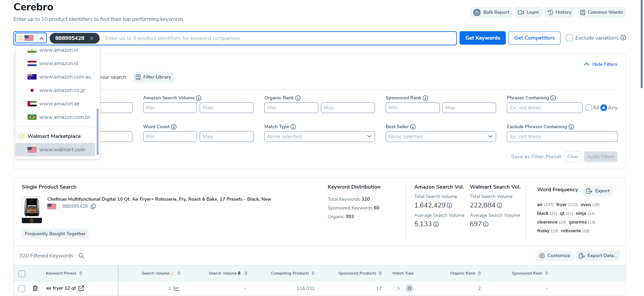
Task: Select www.amazon.in marketplace
Action: pyautogui.click(x=55, y=50)
